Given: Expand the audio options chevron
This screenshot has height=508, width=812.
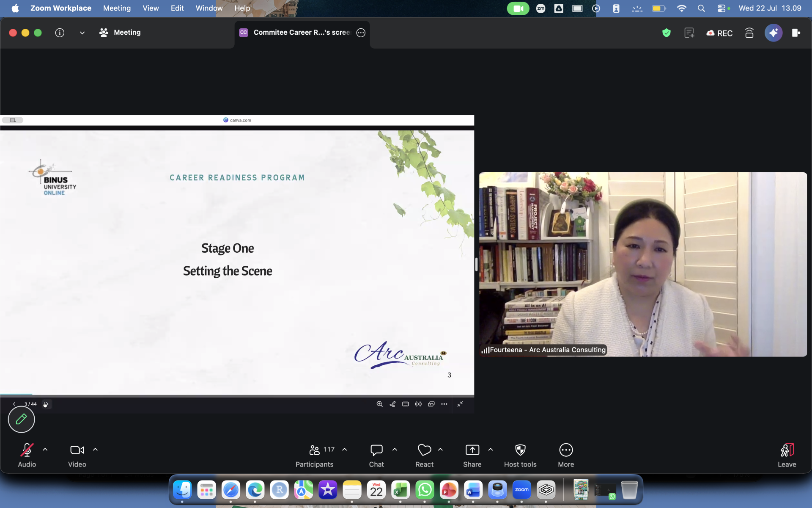Looking at the screenshot, I should [x=45, y=450].
